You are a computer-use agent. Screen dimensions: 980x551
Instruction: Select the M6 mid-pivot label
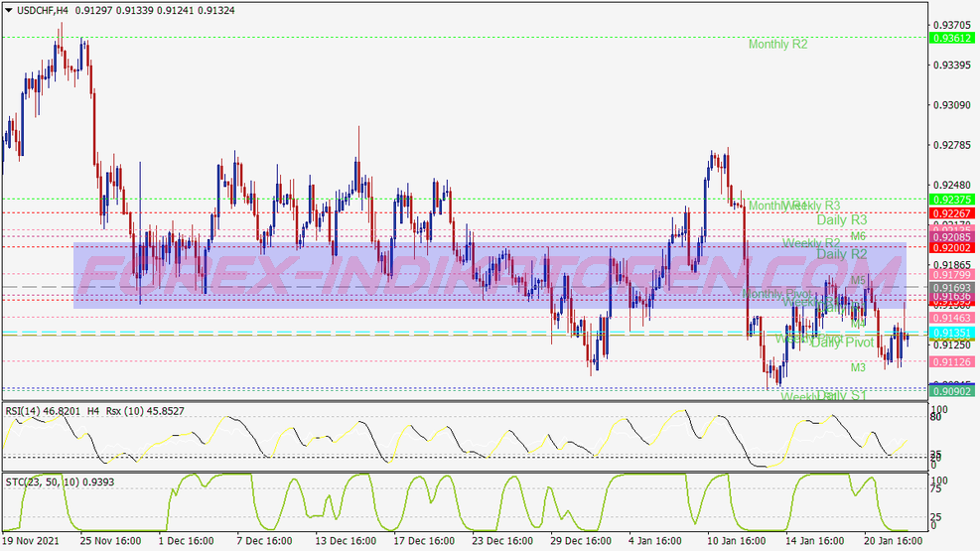pyautogui.click(x=858, y=236)
